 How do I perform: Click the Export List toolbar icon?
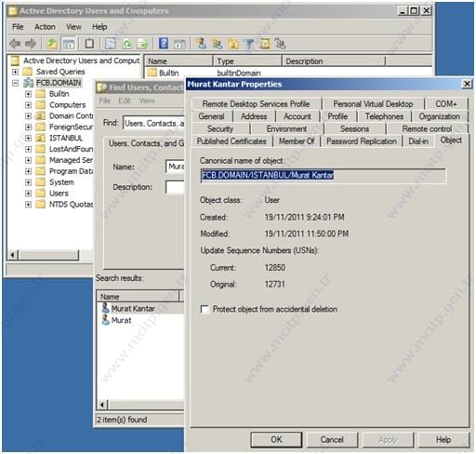click(143, 44)
